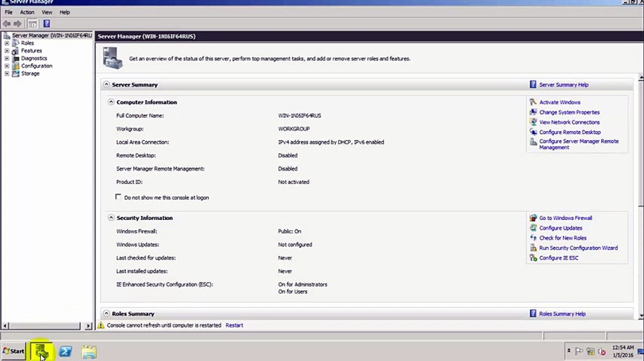Image resolution: width=644 pixels, height=361 pixels.
Task: Click the taskbar clock showing 12:54 AM
Action: (x=623, y=347)
